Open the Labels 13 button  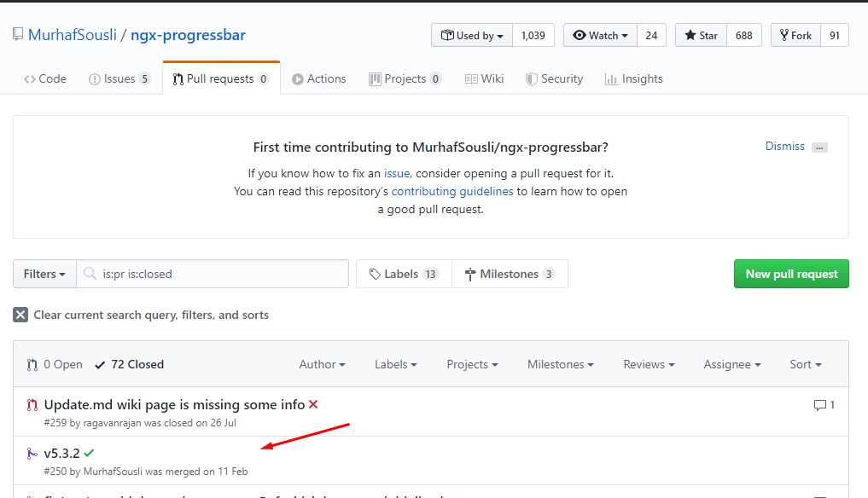[404, 274]
